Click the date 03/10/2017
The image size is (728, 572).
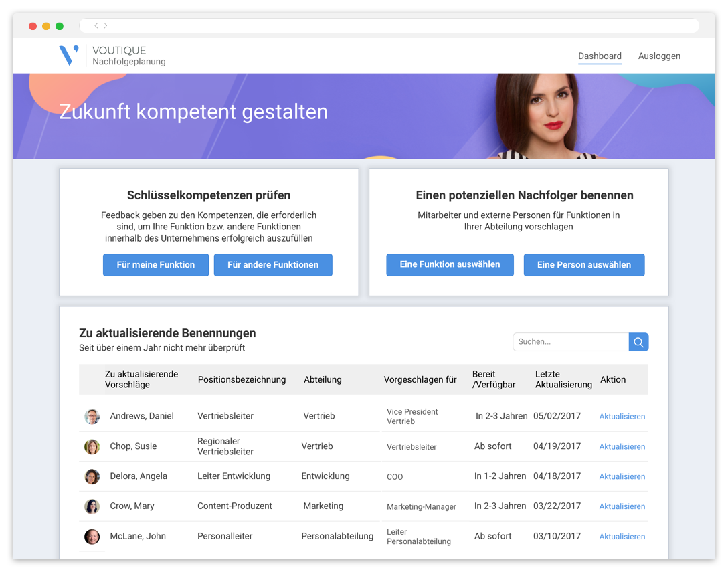(557, 537)
